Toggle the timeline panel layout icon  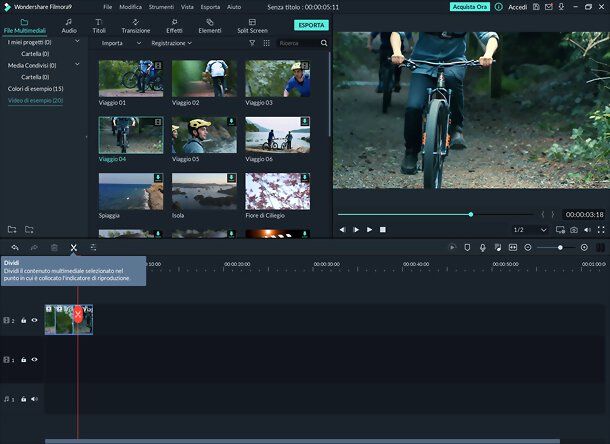[x=600, y=247]
